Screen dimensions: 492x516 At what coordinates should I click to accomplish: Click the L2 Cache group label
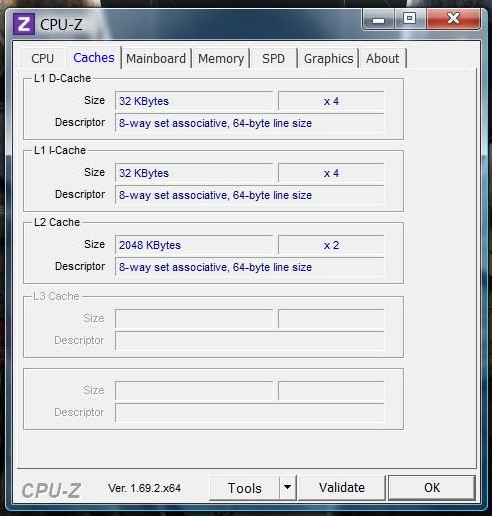57,222
